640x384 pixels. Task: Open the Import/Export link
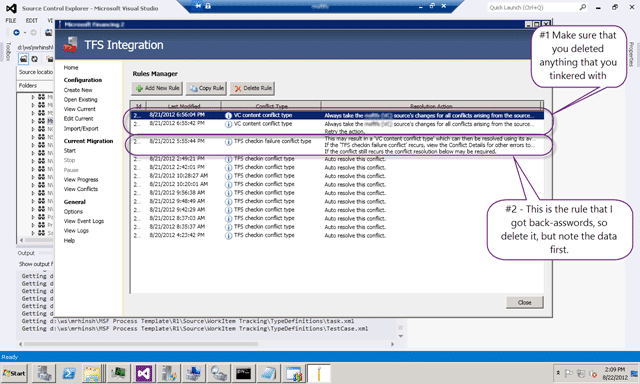pos(81,129)
